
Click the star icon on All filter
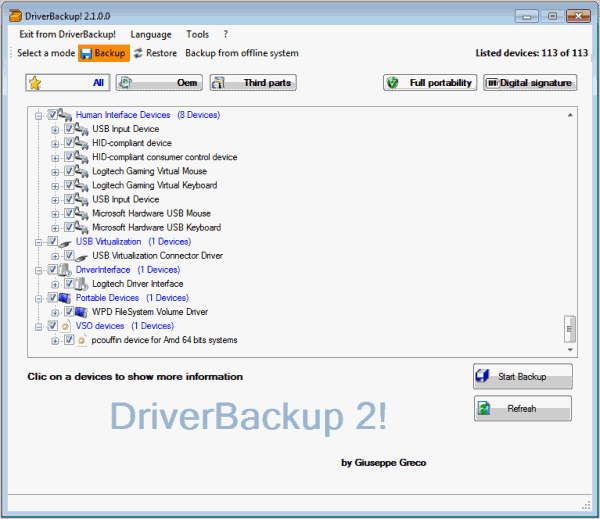pyautogui.click(x=35, y=83)
